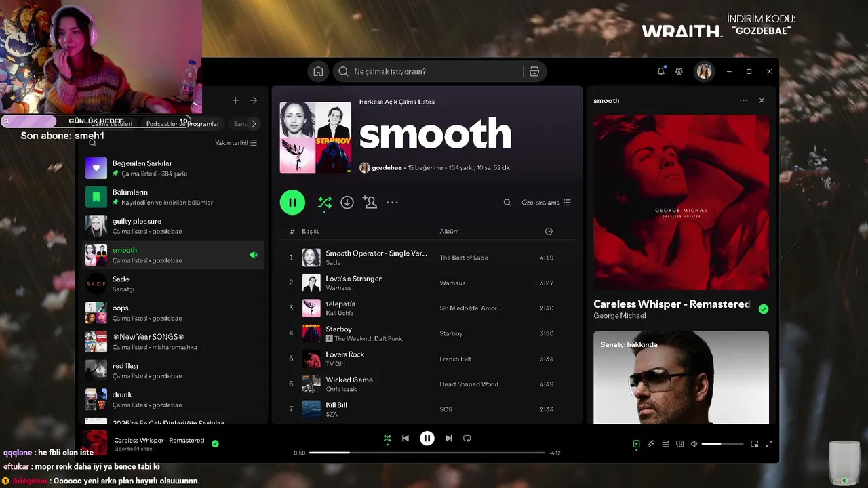868x488 pixels.
Task: Pause the smooth playlist with green button
Action: 292,202
